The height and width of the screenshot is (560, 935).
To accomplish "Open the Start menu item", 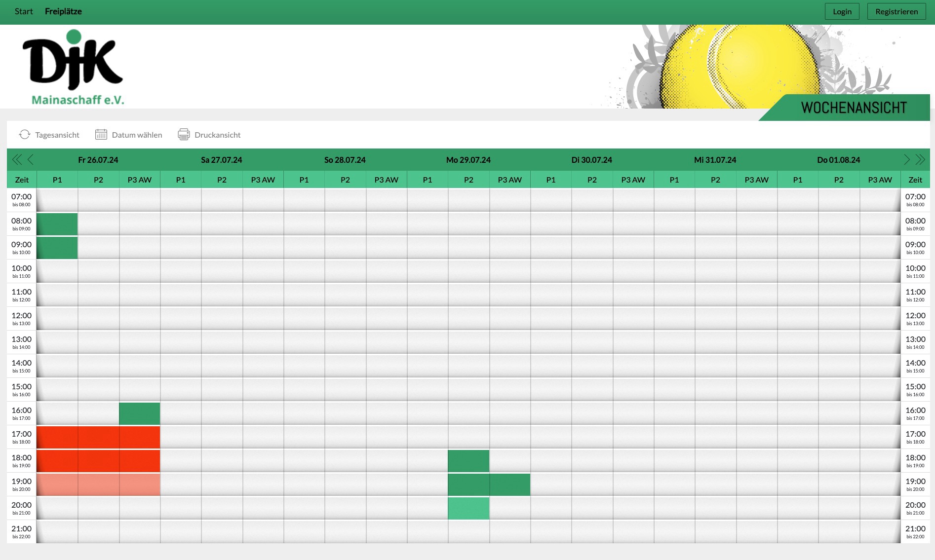I will [x=24, y=11].
